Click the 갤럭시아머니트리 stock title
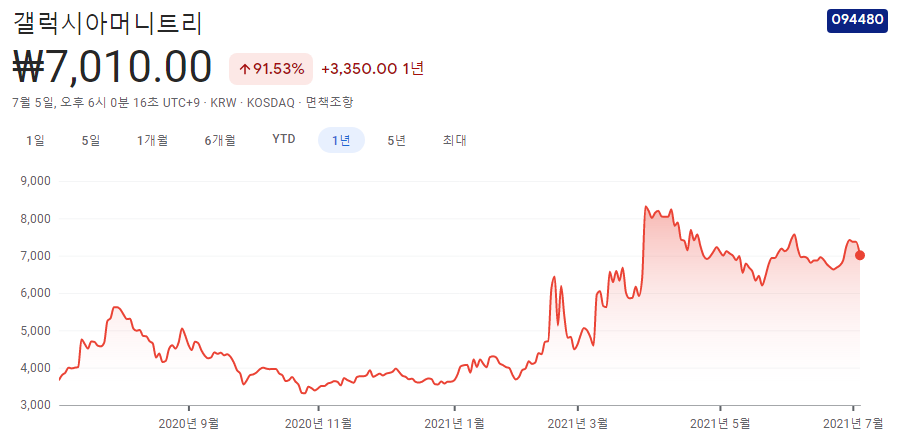This screenshot has width=897, height=444. [108, 22]
